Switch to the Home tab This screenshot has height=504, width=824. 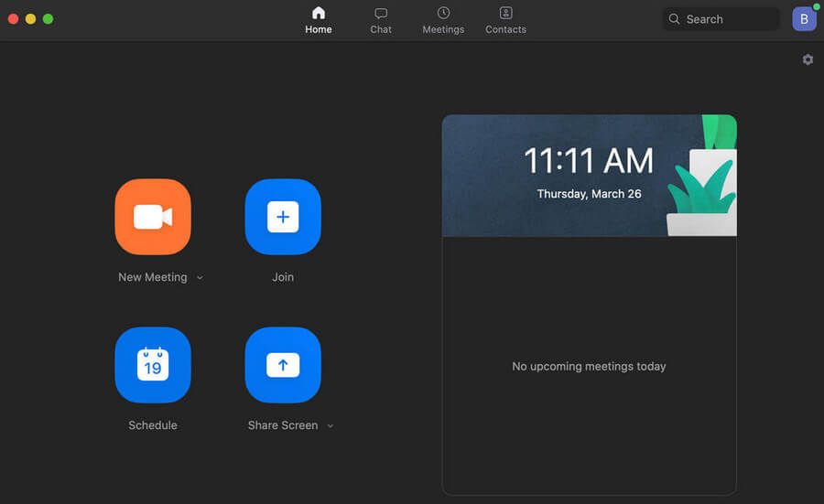pyautogui.click(x=319, y=20)
